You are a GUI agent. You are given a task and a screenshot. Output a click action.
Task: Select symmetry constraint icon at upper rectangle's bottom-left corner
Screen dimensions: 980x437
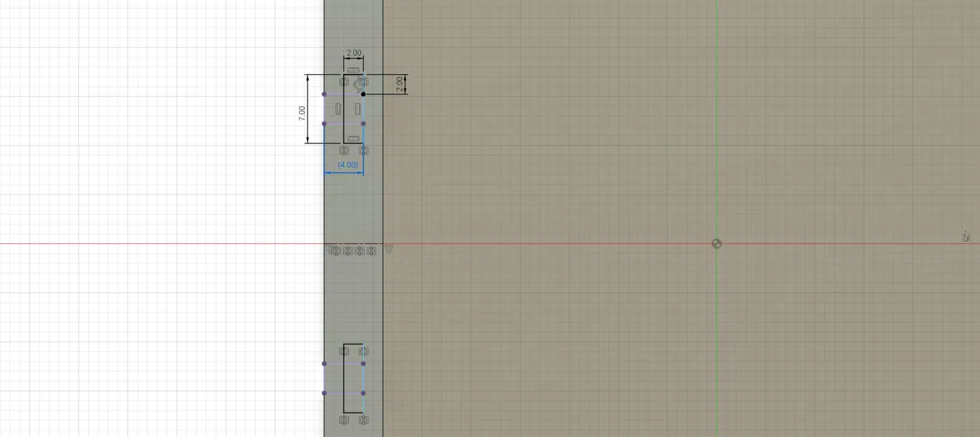point(344,150)
